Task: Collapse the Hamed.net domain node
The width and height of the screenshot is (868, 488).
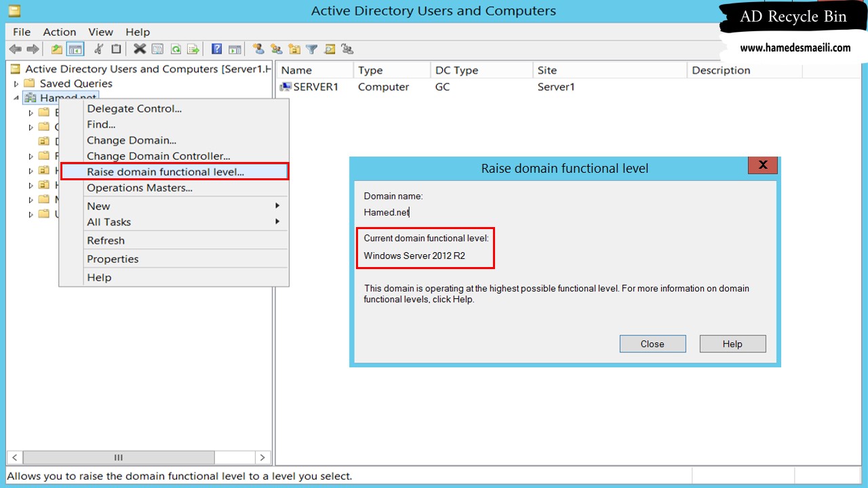Action: click(17, 98)
